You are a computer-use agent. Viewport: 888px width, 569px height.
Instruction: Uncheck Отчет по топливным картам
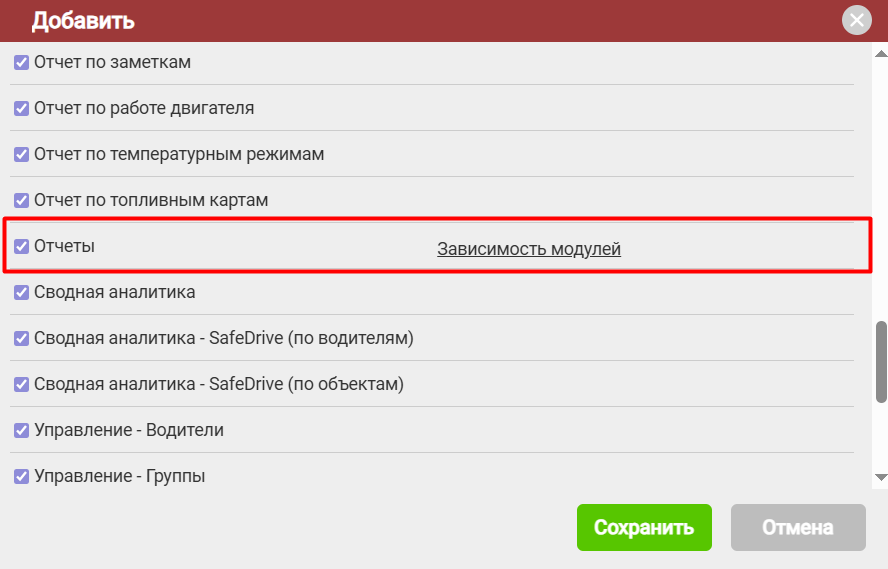[21, 201]
